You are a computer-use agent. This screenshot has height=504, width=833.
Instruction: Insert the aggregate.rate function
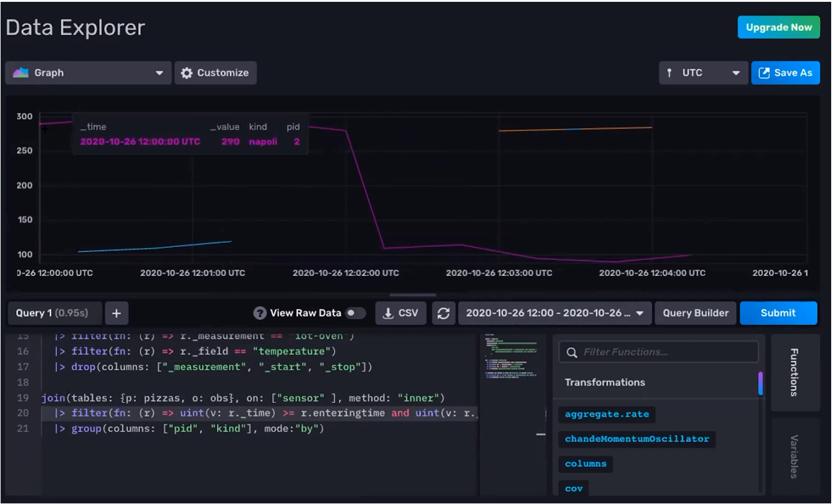(605, 414)
